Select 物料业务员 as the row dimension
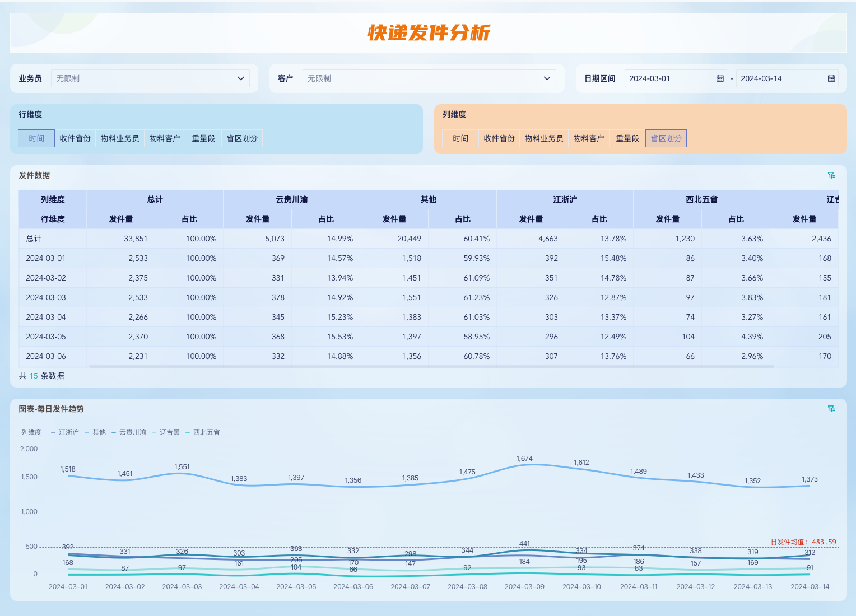 coord(119,138)
